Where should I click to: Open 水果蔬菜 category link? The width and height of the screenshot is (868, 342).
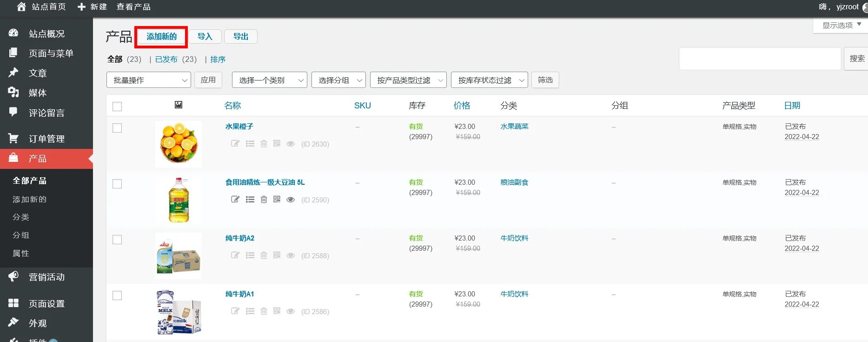(x=514, y=127)
